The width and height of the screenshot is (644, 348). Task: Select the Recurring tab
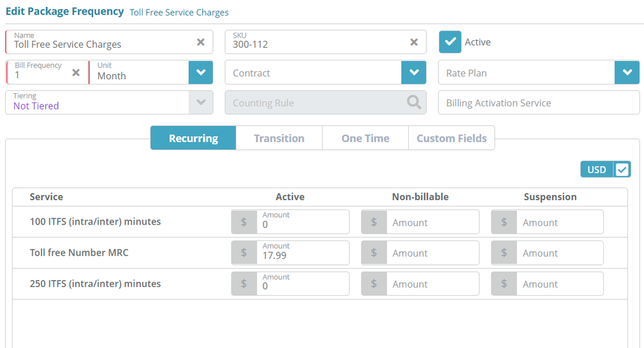coord(193,138)
